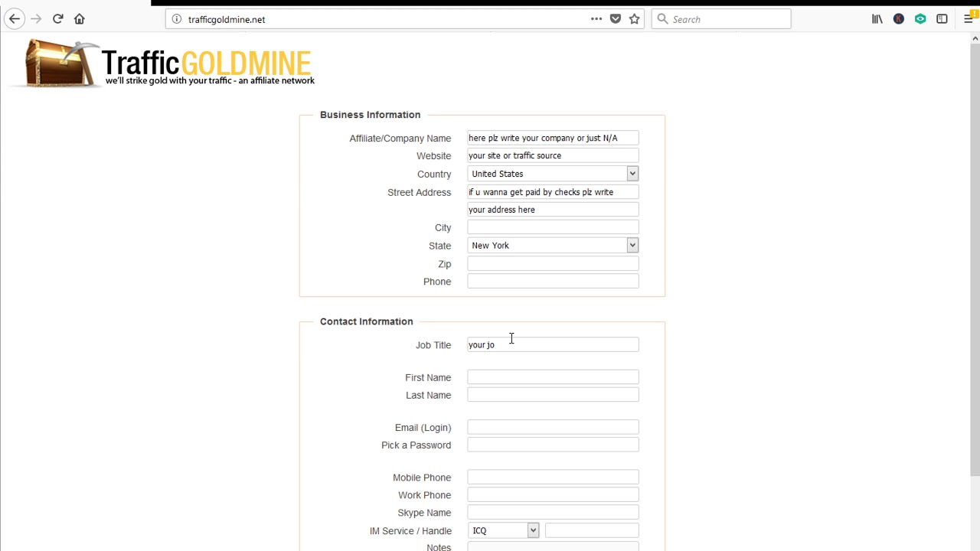Screen dimensions: 980x551
Task: Click the Email (Login) label
Action: pos(423,428)
